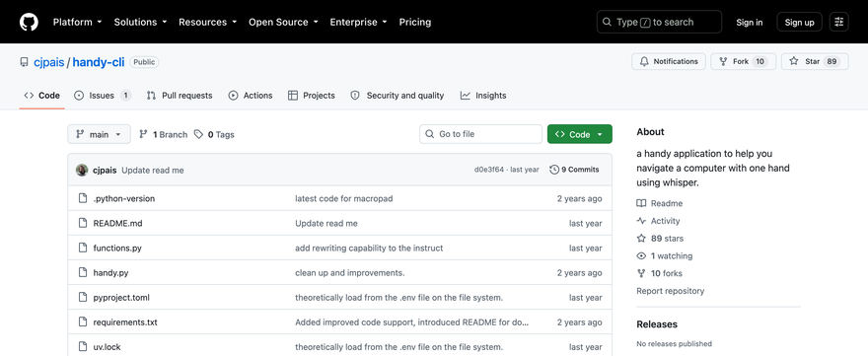Switch to the Pull requests tab
Screen dimensions: 868x356
point(180,96)
